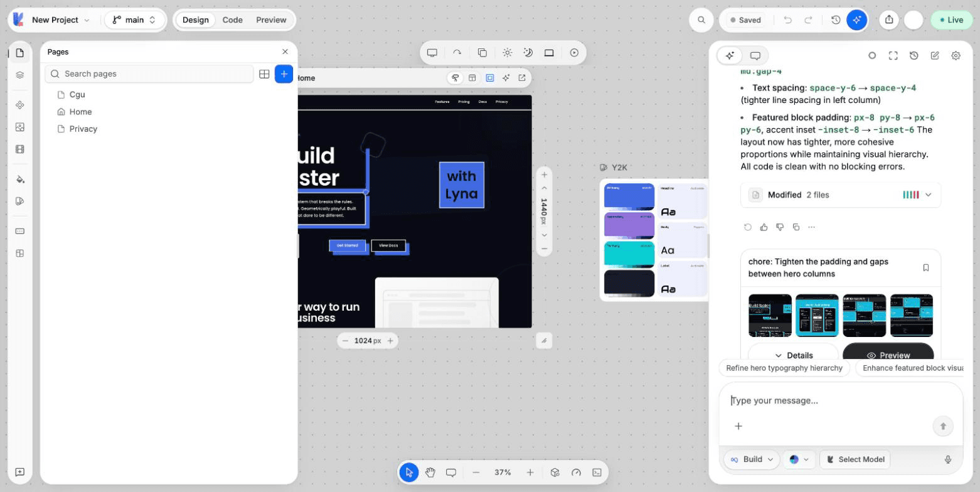
Task: Click the terminal console icon in bottom toolbar
Action: (597, 473)
